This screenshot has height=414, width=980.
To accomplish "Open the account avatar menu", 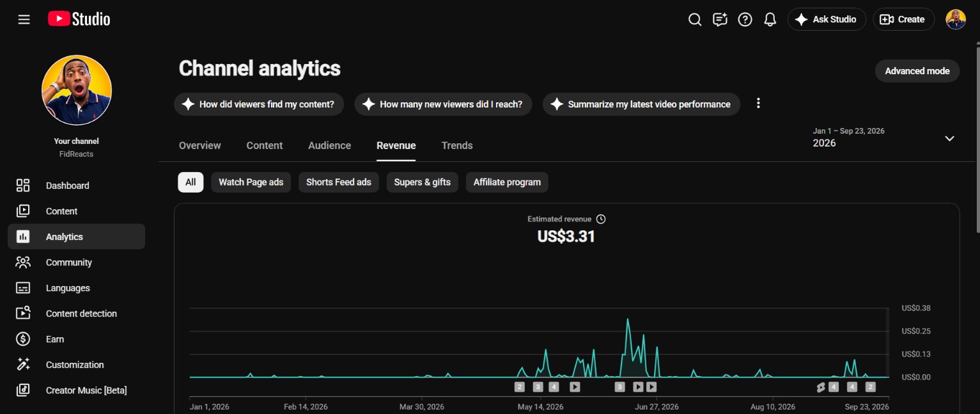I will [956, 19].
